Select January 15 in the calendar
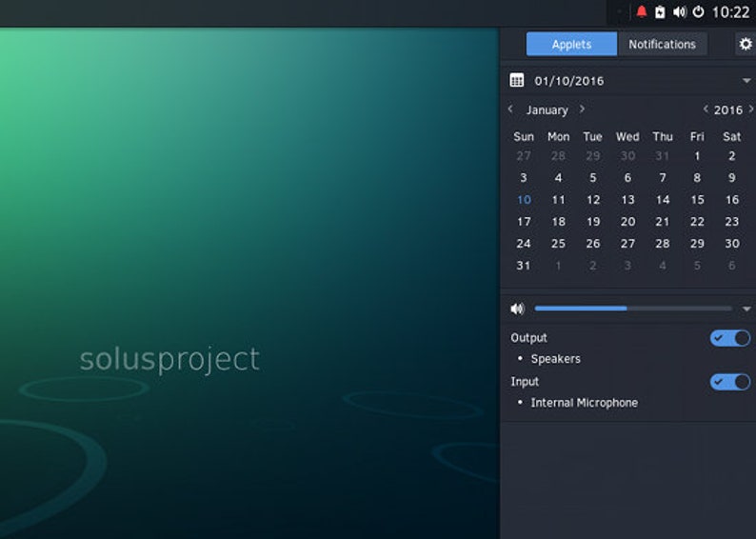 [x=697, y=200]
